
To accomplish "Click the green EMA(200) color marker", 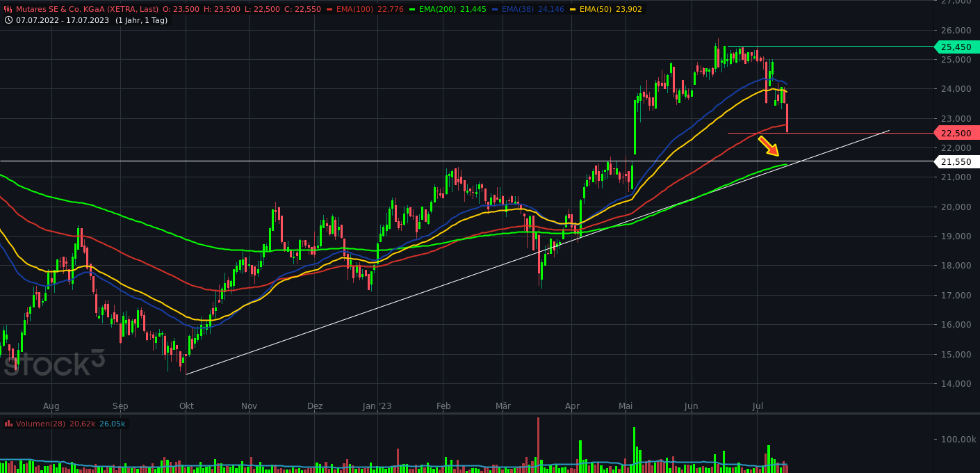I will (412, 9).
